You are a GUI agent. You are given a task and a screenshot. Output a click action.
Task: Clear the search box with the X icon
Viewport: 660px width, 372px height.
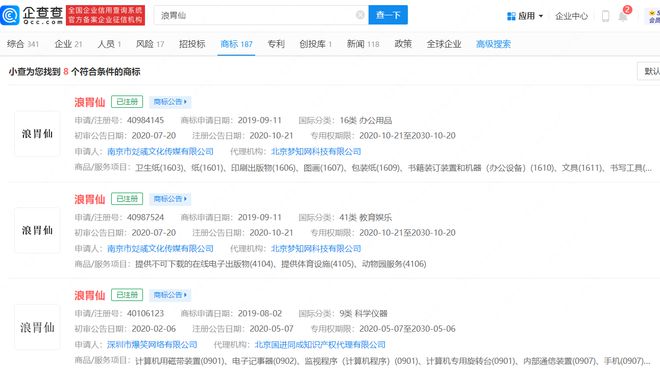coord(360,15)
